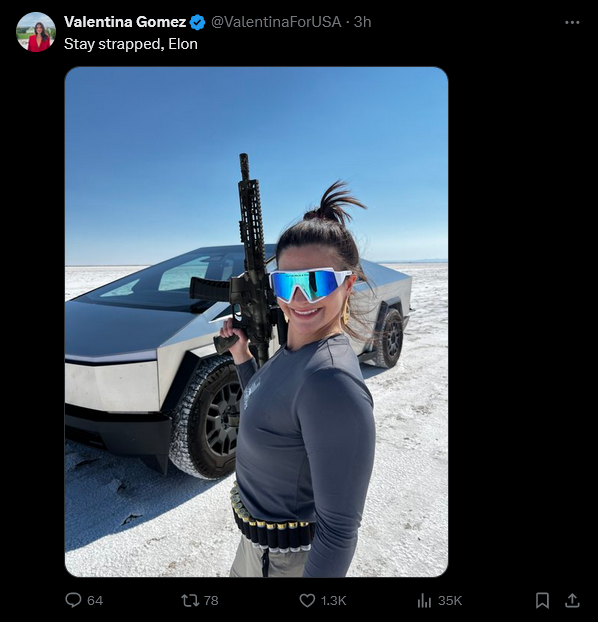Click the blue verified checkmark badge
The image size is (598, 622).
[197, 22]
